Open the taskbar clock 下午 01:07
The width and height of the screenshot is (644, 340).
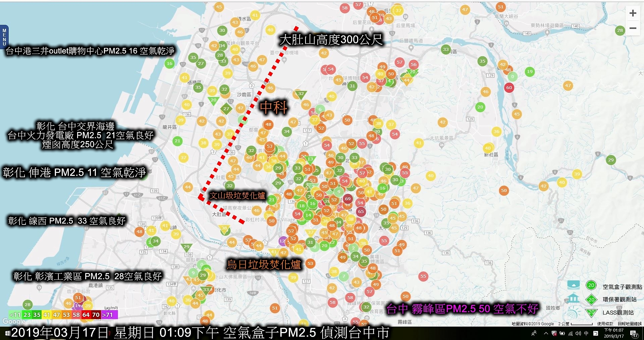pos(614,333)
